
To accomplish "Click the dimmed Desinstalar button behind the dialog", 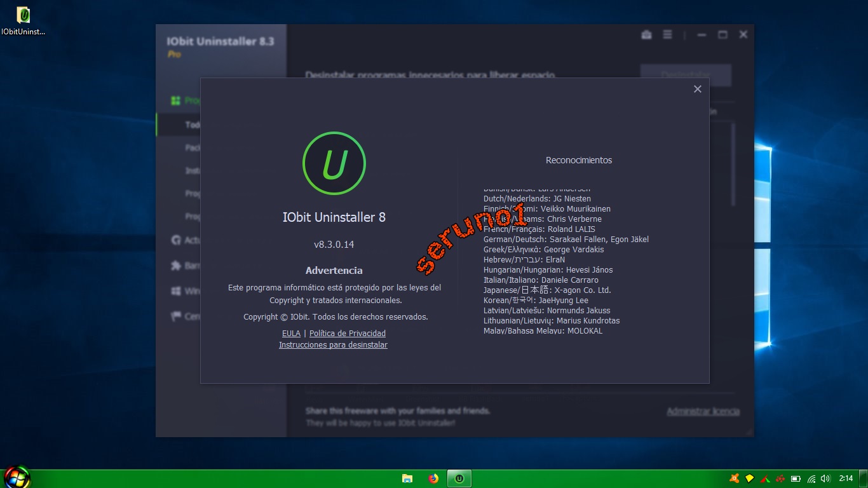I will pyautogui.click(x=686, y=75).
